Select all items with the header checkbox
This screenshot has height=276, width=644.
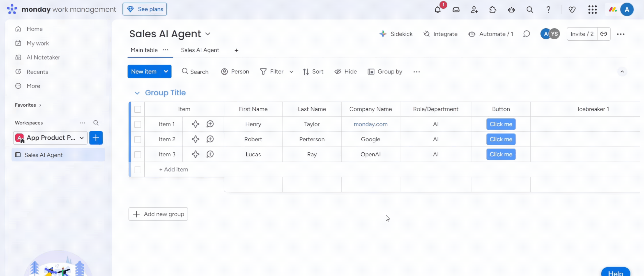coord(137,109)
